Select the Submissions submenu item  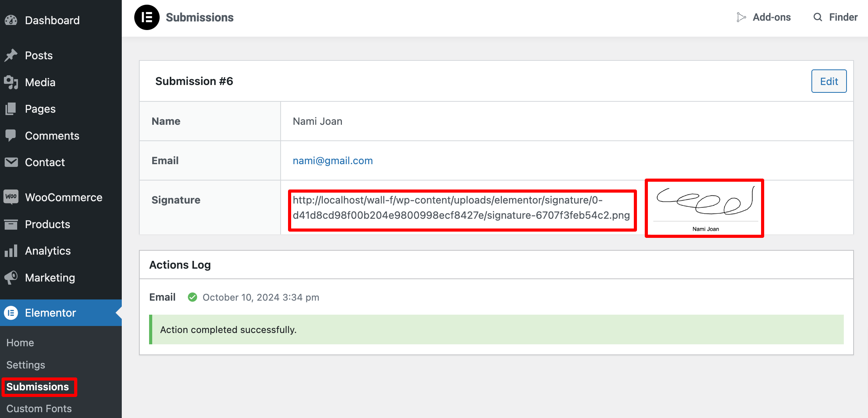click(37, 387)
